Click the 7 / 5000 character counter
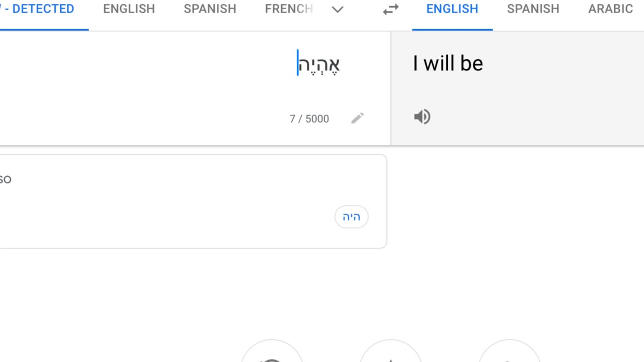Viewport: 644px width, 362px height. point(309,119)
